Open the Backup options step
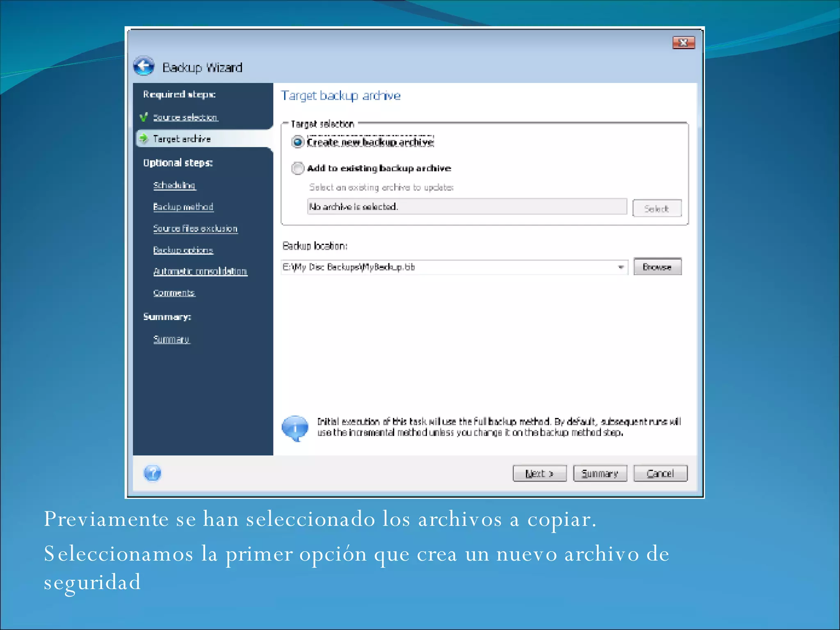This screenshot has height=630, width=840. point(183,250)
